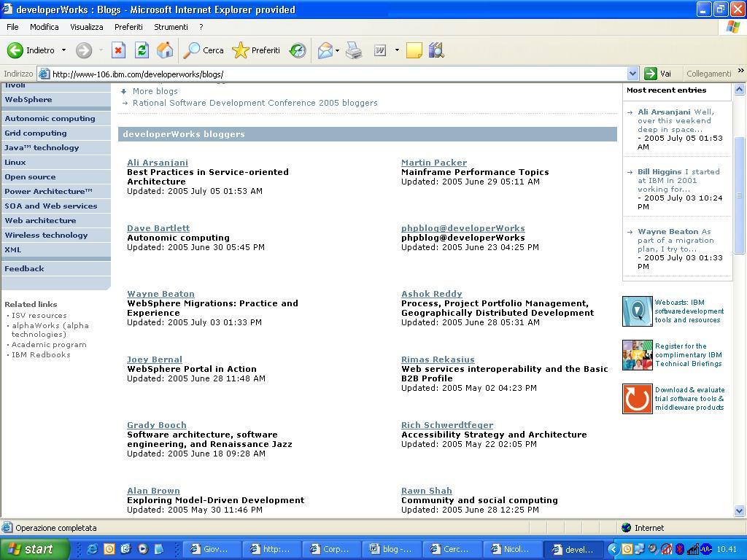The height and width of the screenshot is (560, 747).
Task: Click the Technical Briefings thumbnail image
Action: click(x=637, y=355)
